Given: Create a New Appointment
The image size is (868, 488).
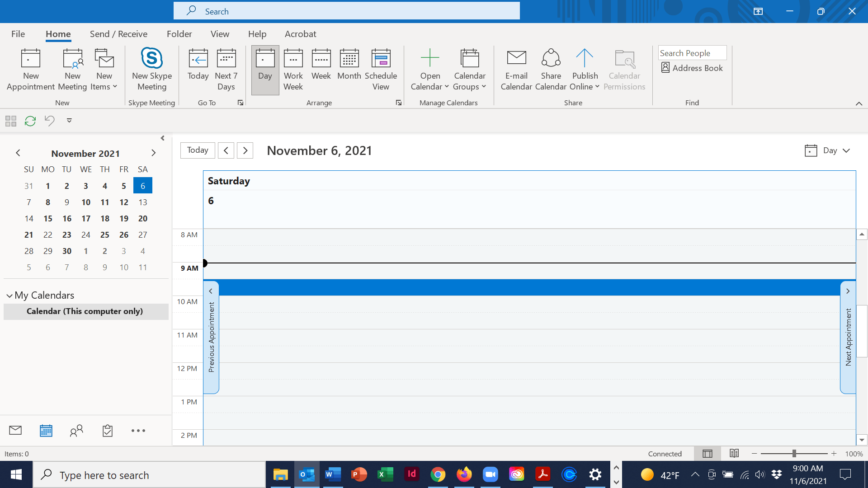Looking at the screenshot, I should click(31, 70).
